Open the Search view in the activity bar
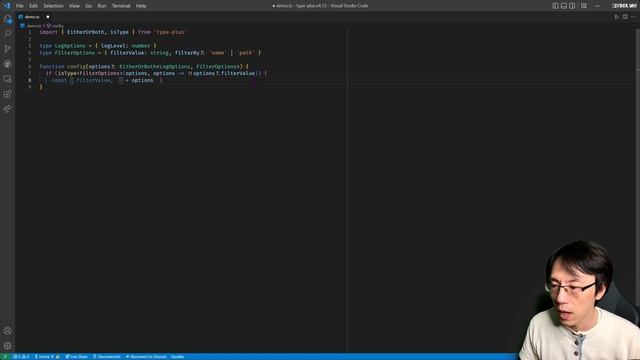 click(7, 34)
